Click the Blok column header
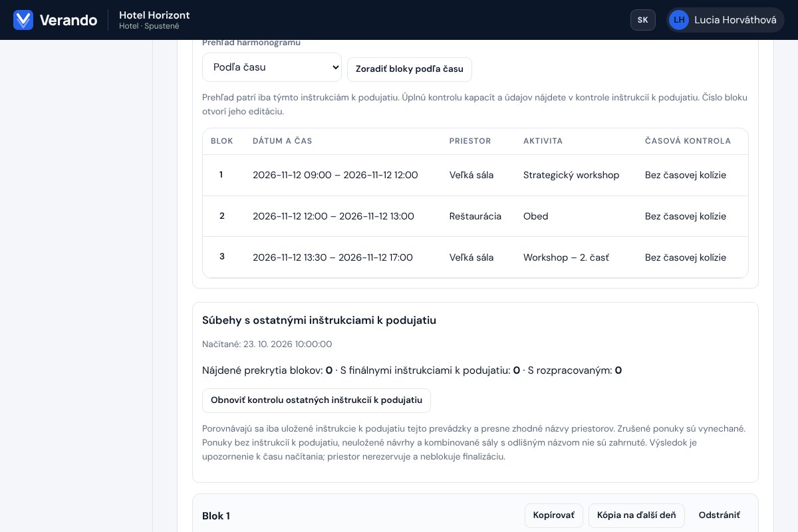Viewport: 798px width, 532px height. pyautogui.click(x=222, y=141)
